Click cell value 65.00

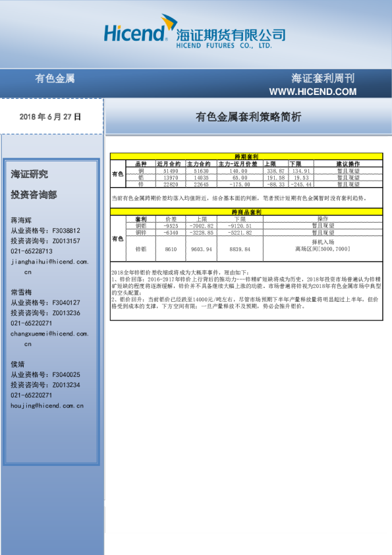tap(240, 177)
